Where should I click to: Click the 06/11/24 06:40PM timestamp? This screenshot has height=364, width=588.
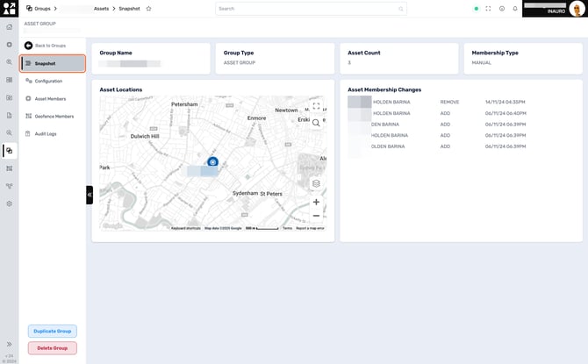(x=506, y=113)
